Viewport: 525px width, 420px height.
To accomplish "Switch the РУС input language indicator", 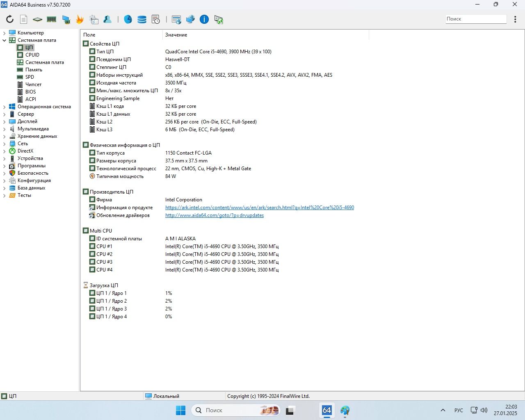I will (459, 410).
